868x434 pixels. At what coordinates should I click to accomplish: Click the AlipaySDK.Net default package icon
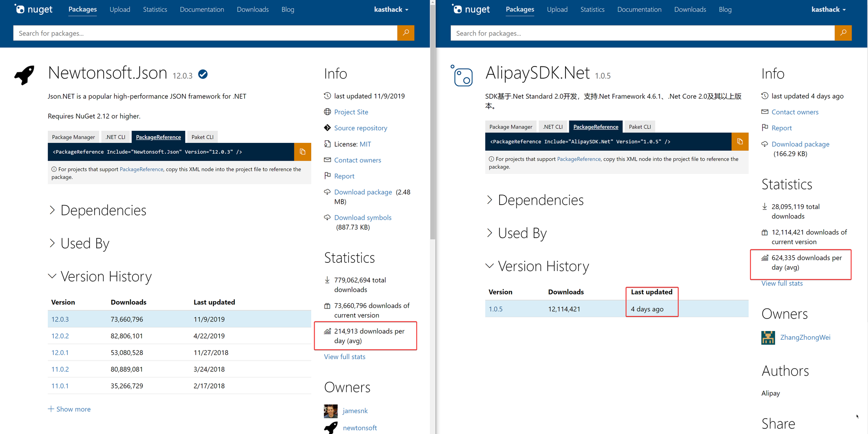coord(462,76)
